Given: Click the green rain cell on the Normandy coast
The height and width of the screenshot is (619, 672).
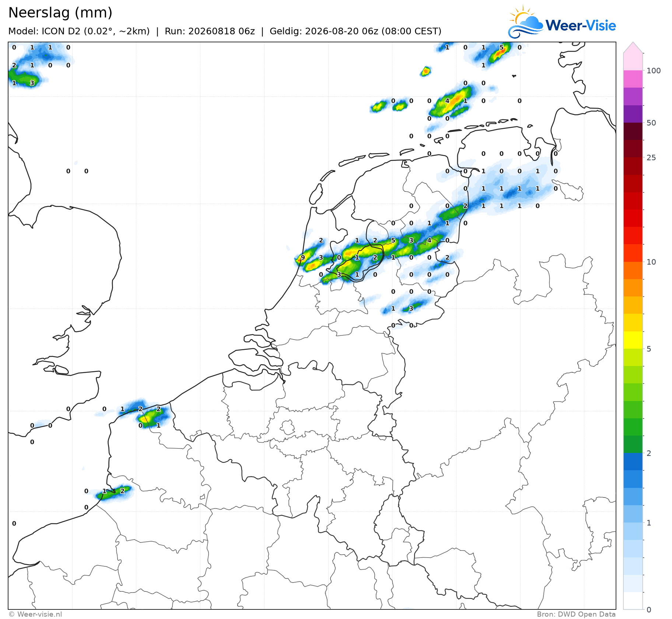Looking at the screenshot, I should pos(112,492).
